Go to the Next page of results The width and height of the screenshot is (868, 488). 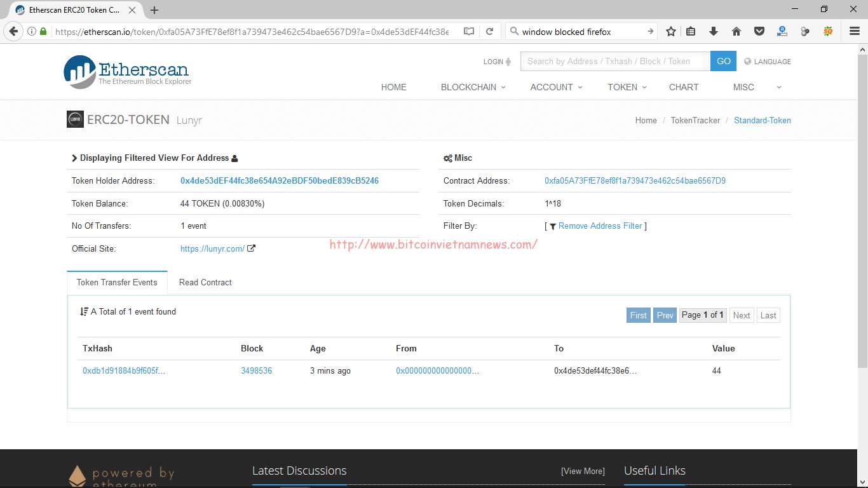coord(742,315)
